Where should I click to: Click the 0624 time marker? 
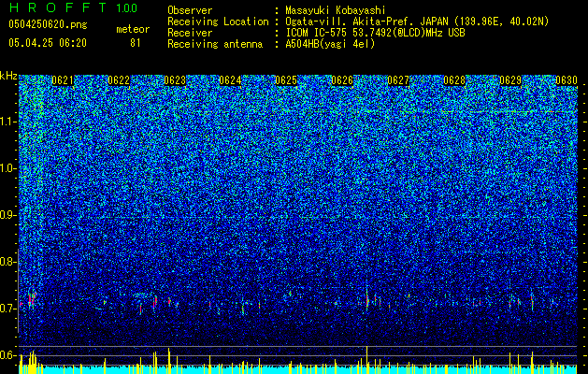[x=230, y=80]
